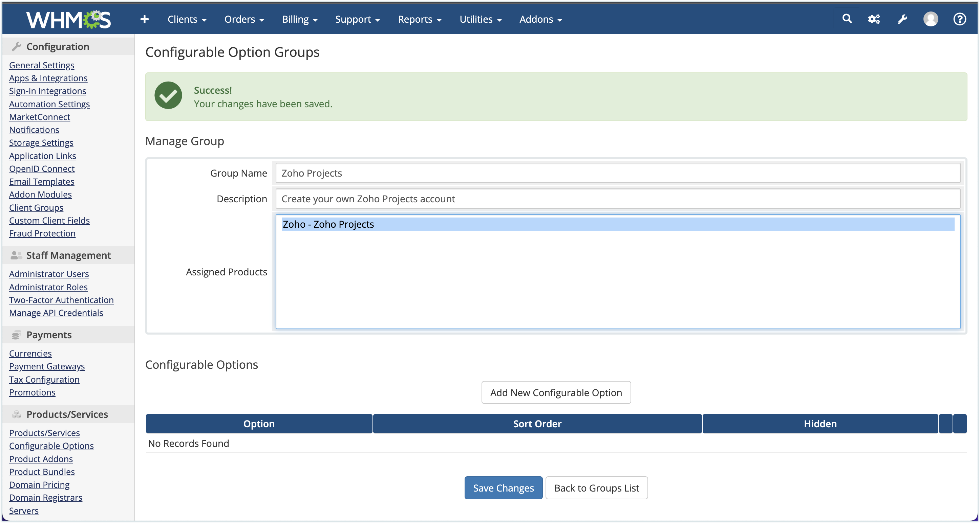
Task: Open the help question mark icon
Action: point(959,19)
